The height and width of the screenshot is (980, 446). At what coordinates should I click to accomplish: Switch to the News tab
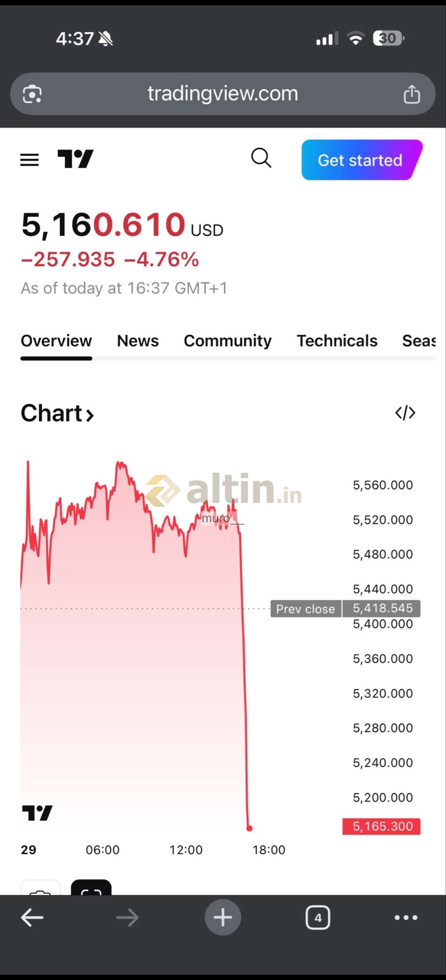138,341
